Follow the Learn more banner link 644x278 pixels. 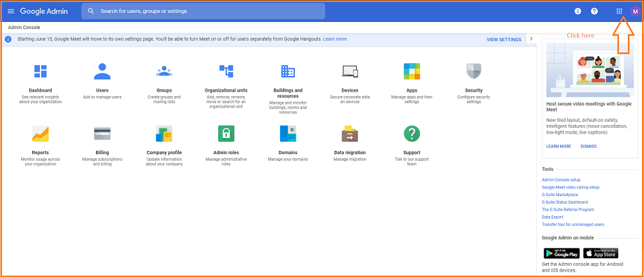click(x=335, y=39)
